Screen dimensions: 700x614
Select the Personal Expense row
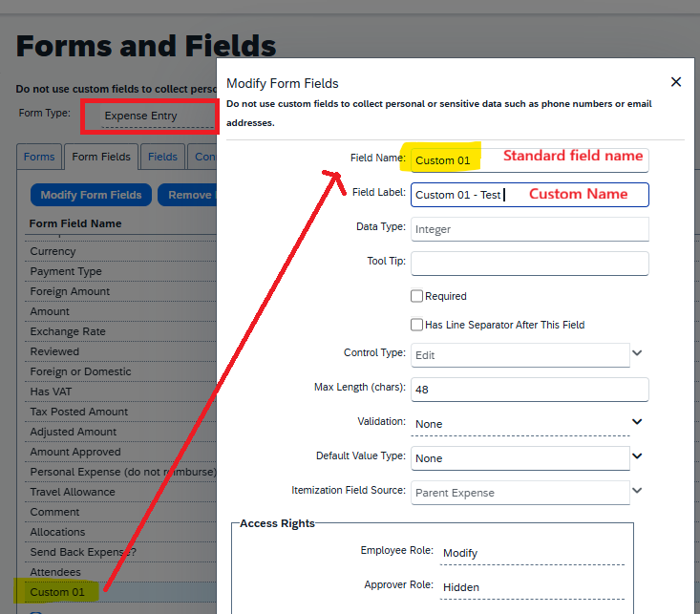[x=120, y=472]
